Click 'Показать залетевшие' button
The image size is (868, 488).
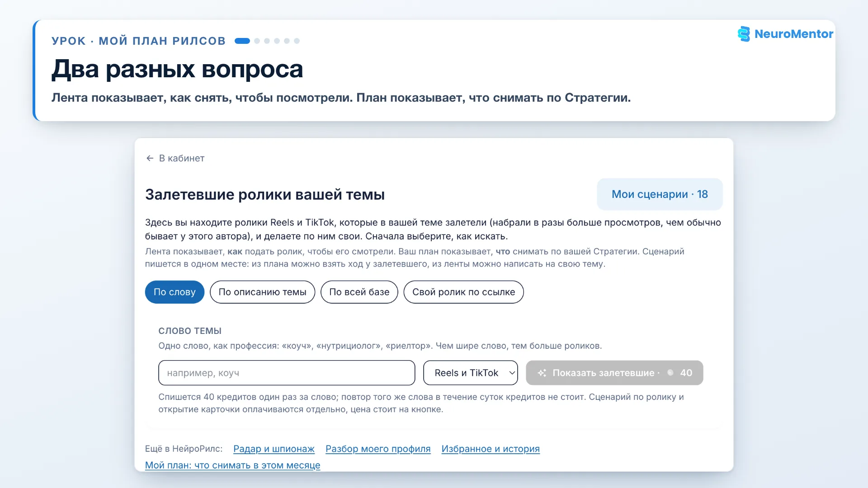[x=614, y=373]
